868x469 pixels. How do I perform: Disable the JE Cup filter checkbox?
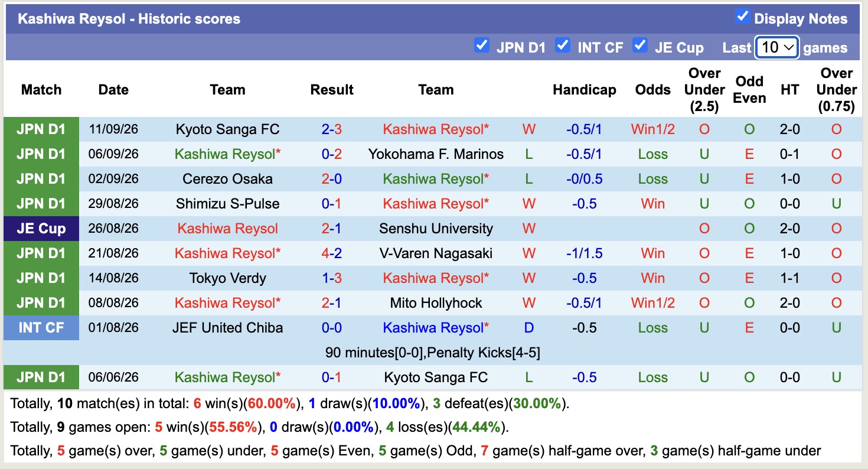pyautogui.click(x=640, y=45)
